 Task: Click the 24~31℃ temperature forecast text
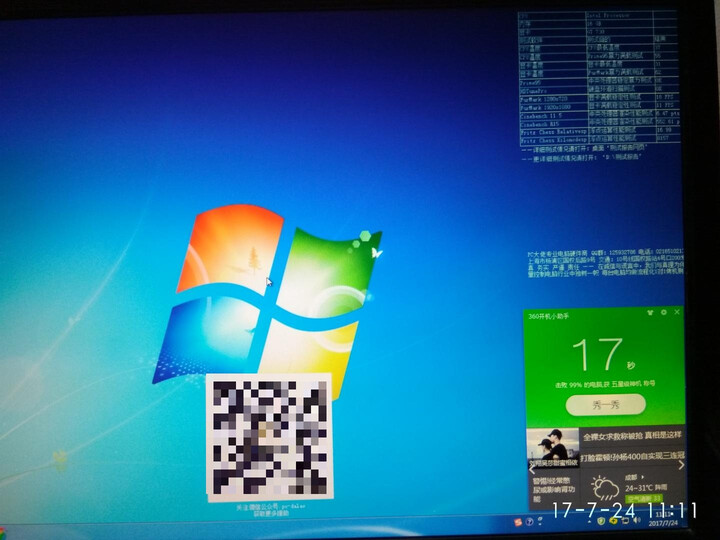click(x=646, y=488)
